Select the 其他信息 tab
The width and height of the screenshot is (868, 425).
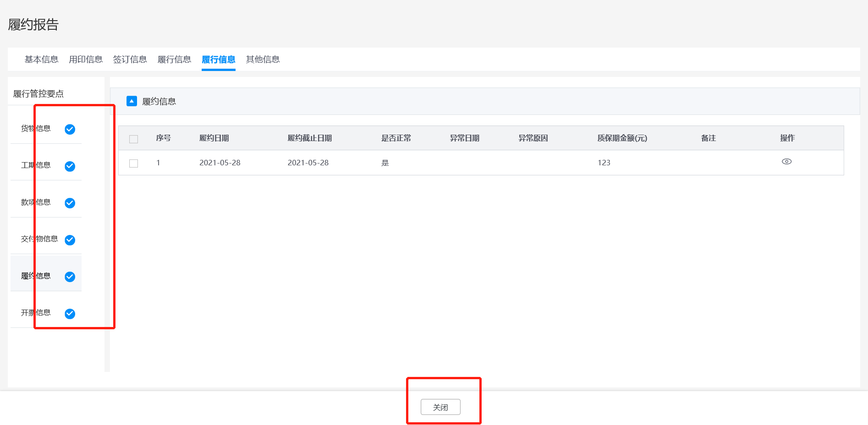pos(263,60)
